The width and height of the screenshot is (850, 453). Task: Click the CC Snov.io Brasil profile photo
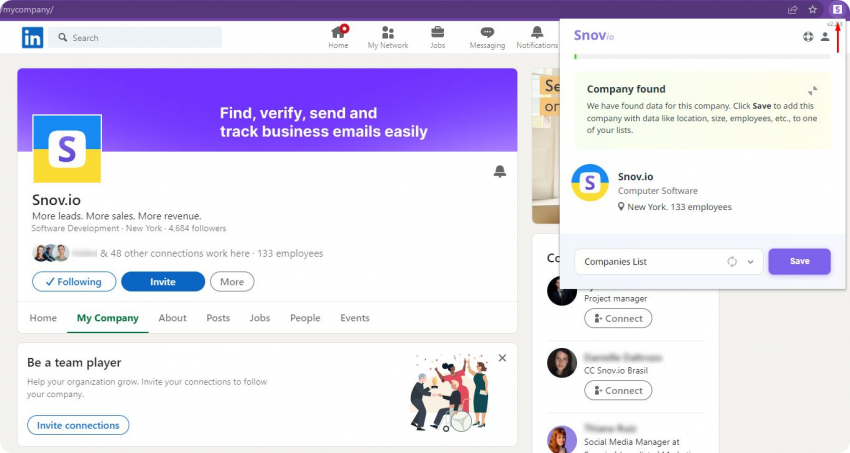[562, 363]
